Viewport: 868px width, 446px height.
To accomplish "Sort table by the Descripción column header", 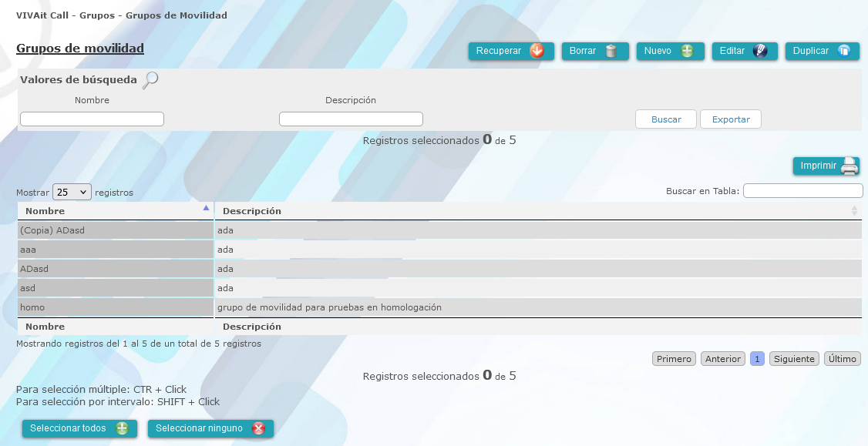I will click(538, 211).
